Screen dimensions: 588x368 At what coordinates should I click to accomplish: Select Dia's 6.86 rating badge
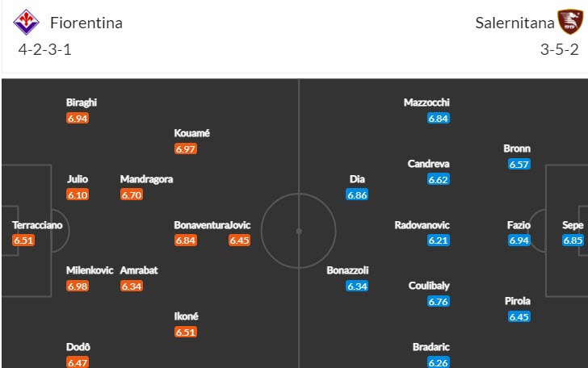(358, 194)
